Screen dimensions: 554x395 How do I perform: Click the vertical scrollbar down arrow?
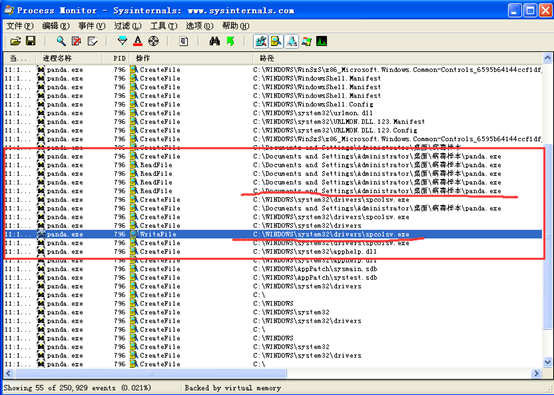[547, 362]
